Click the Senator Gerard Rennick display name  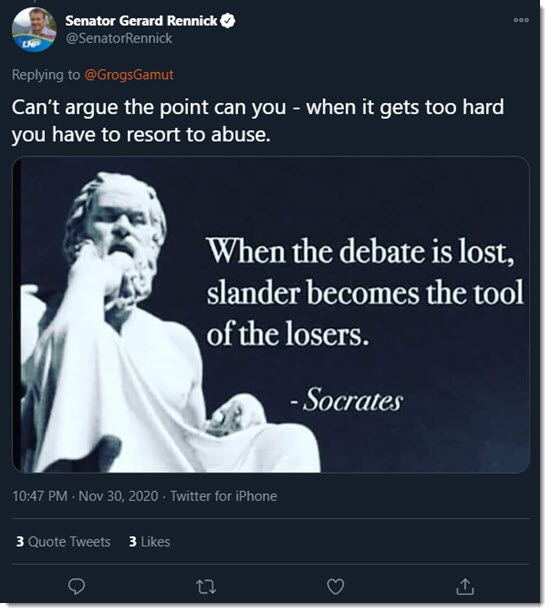point(141,20)
